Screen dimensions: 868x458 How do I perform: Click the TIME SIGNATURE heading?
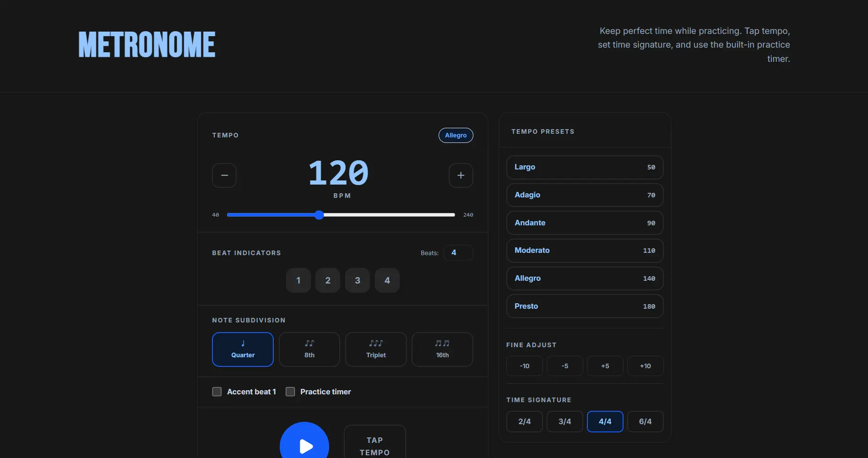[539, 400]
